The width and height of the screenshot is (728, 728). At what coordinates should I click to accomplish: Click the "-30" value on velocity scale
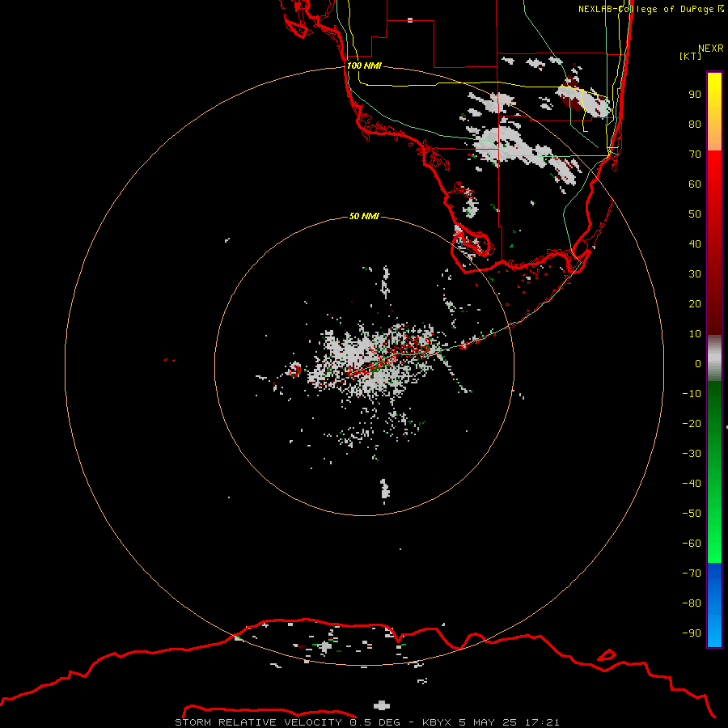coord(692,454)
